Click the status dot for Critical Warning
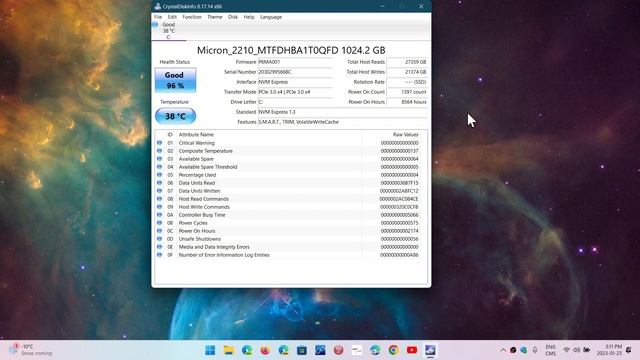Image resolution: width=640 pixels, height=360 pixels. tap(160, 143)
